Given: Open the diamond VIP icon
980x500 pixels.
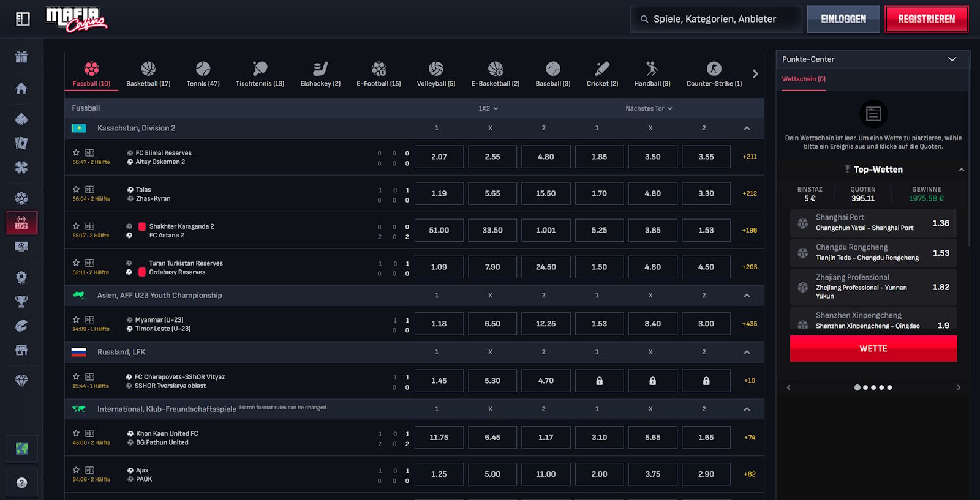Looking at the screenshot, I should (21, 381).
